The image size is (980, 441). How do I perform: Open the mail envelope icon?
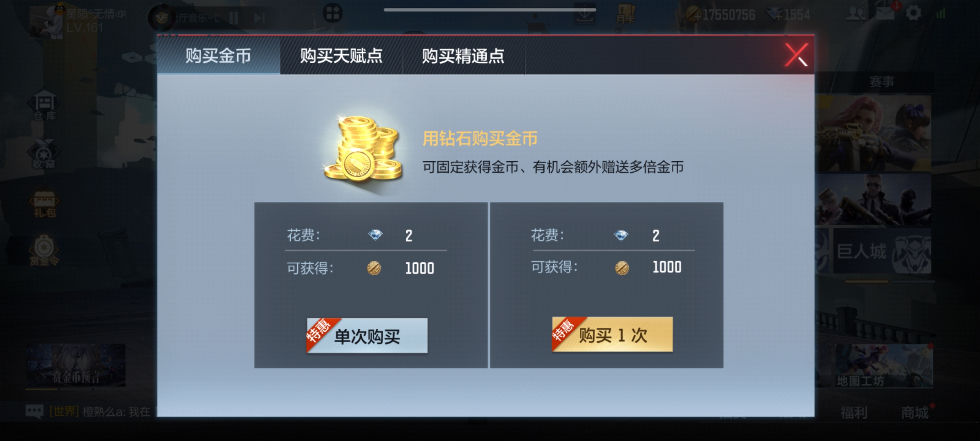pyautogui.click(x=885, y=13)
